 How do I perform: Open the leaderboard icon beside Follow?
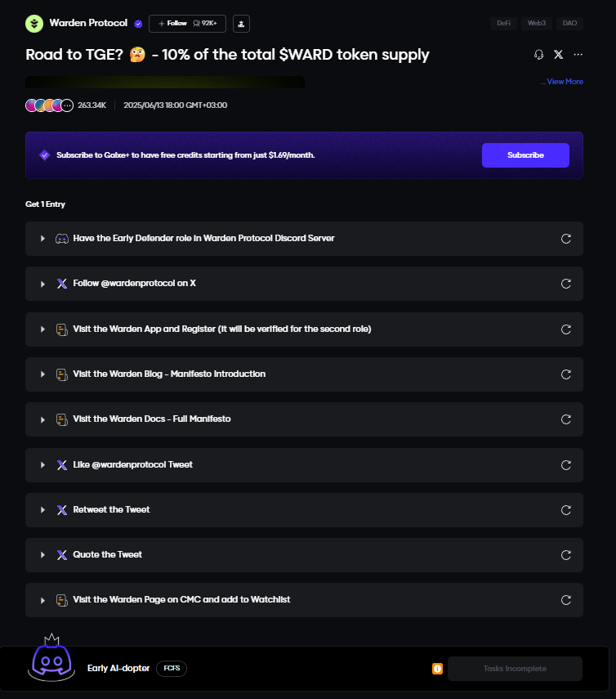point(241,24)
